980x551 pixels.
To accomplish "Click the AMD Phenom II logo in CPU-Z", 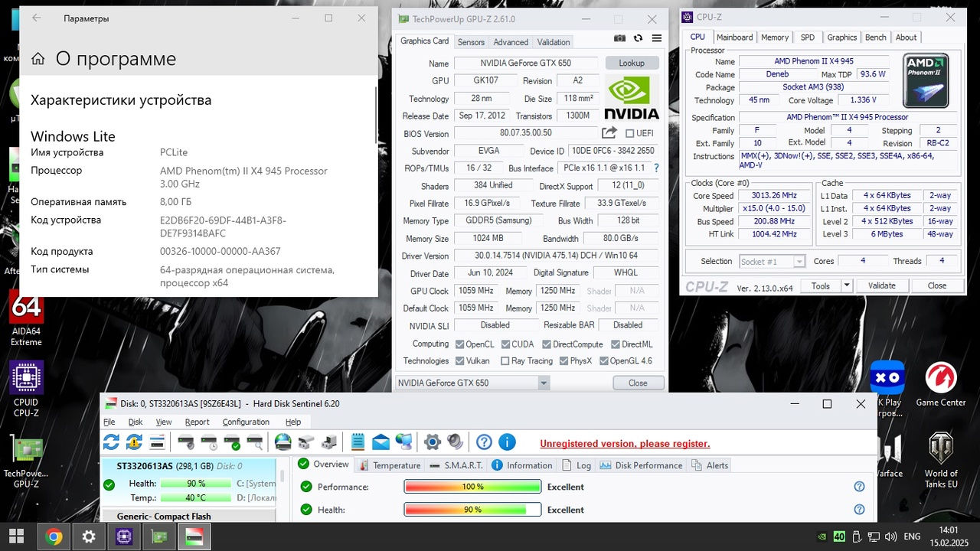I will coord(926,80).
